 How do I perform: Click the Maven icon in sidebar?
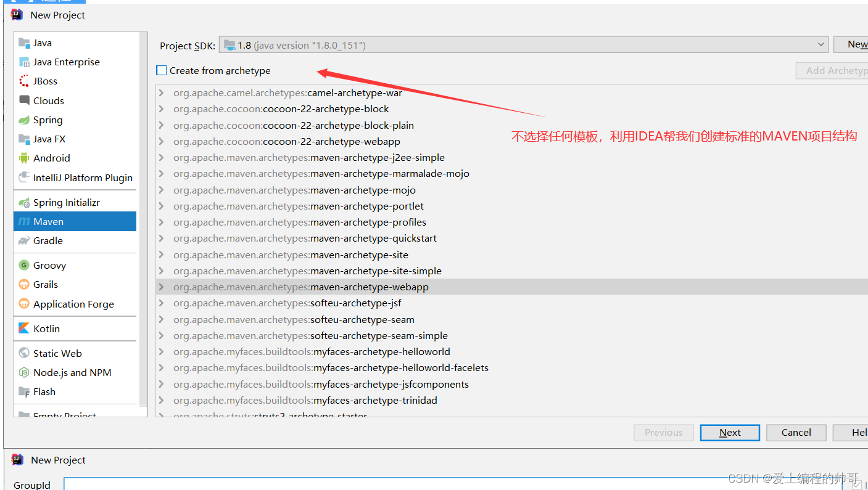click(x=24, y=221)
